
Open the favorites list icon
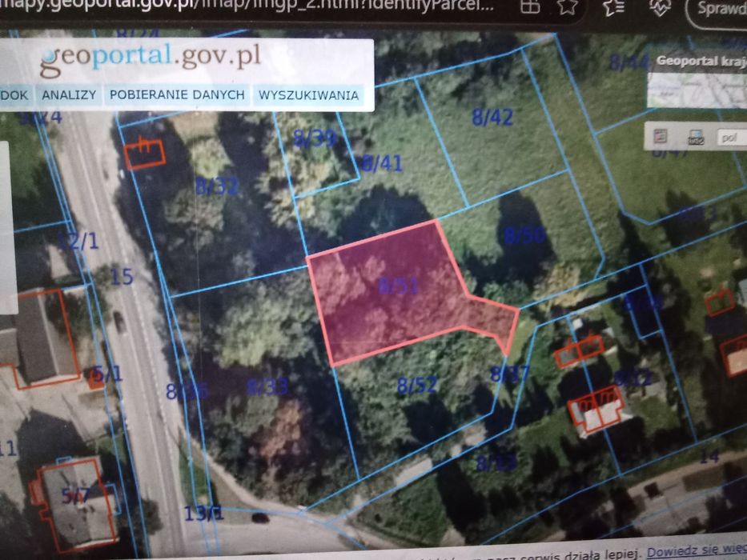coord(613,6)
